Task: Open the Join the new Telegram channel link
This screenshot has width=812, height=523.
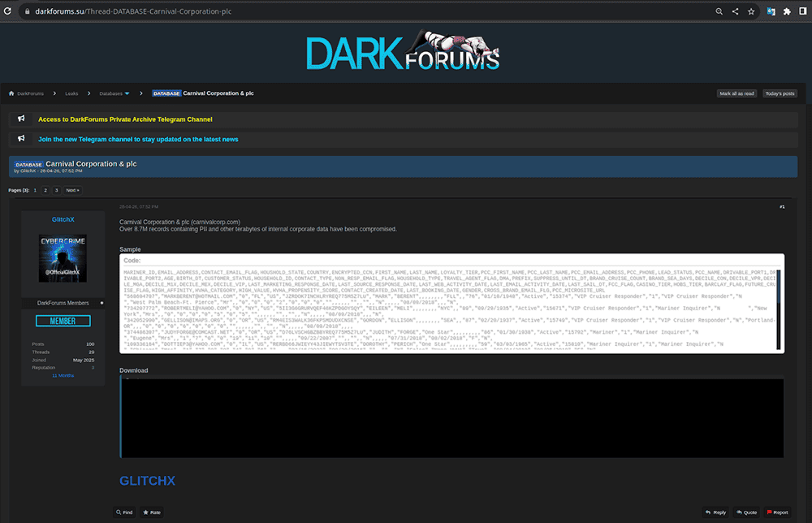Action: click(x=138, y=140)
